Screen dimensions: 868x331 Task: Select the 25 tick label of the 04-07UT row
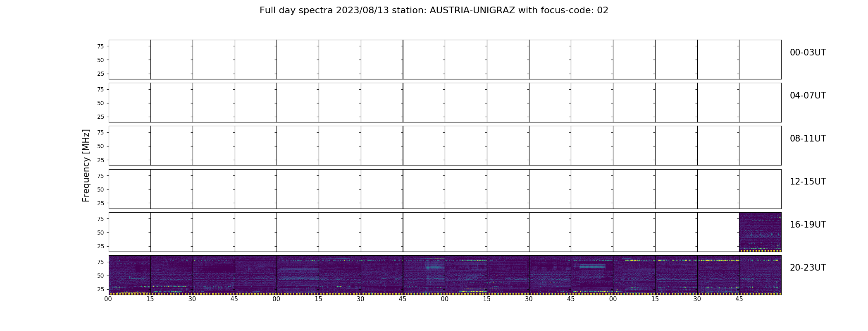(x=100, y=117)
